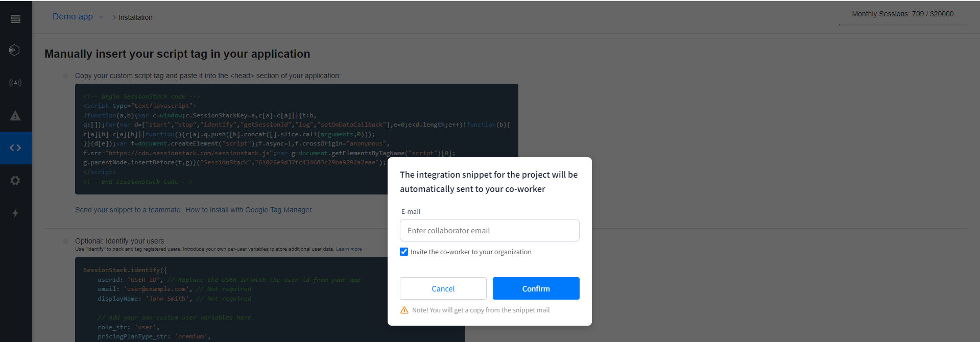Confirm sending the snippet

click(x=536, y=288)
